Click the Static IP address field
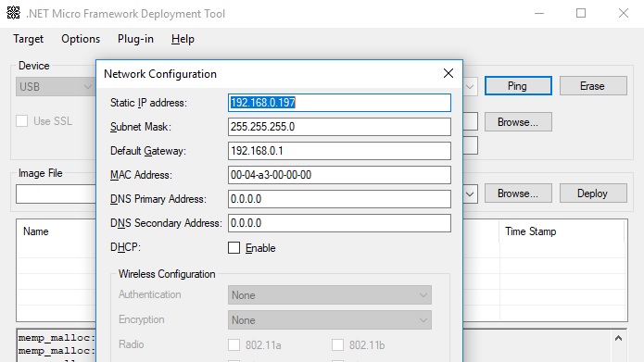Image resolution: width=644 pixels, height=362 pixels. [339, 103]
